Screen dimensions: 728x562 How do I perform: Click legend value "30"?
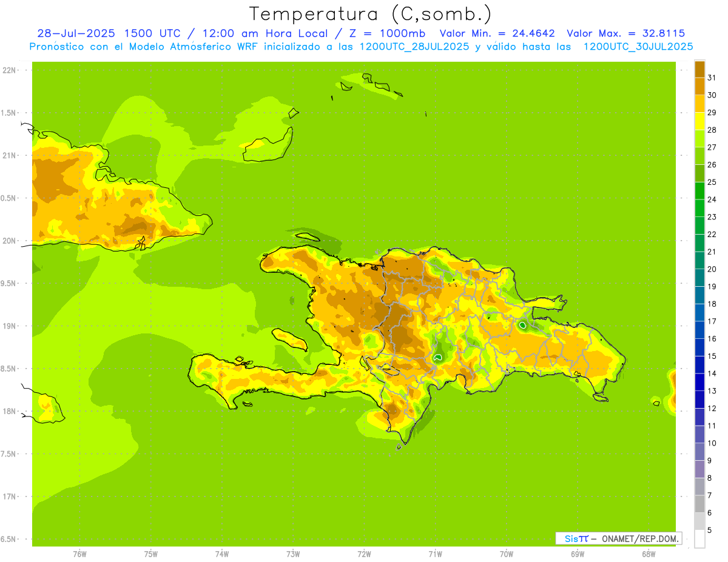coord(712,95)
